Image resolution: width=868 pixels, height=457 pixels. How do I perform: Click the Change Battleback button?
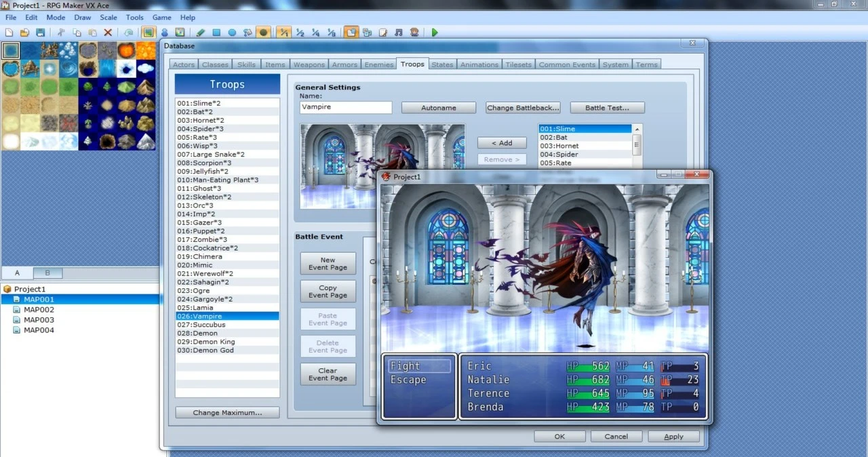click(523, 108)
